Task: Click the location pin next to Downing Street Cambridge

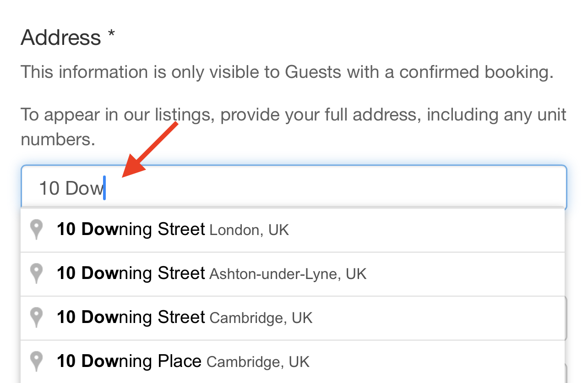Action: (x=36, y=317)
